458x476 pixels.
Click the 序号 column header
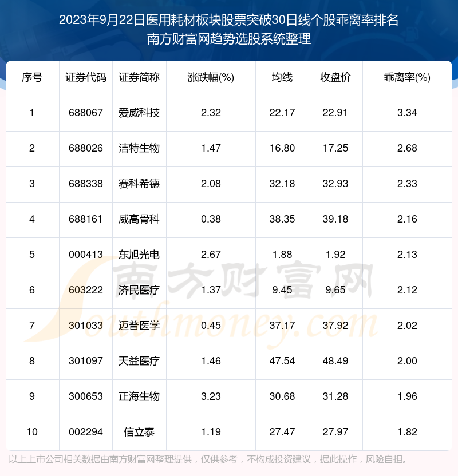[x=32, y=77]
